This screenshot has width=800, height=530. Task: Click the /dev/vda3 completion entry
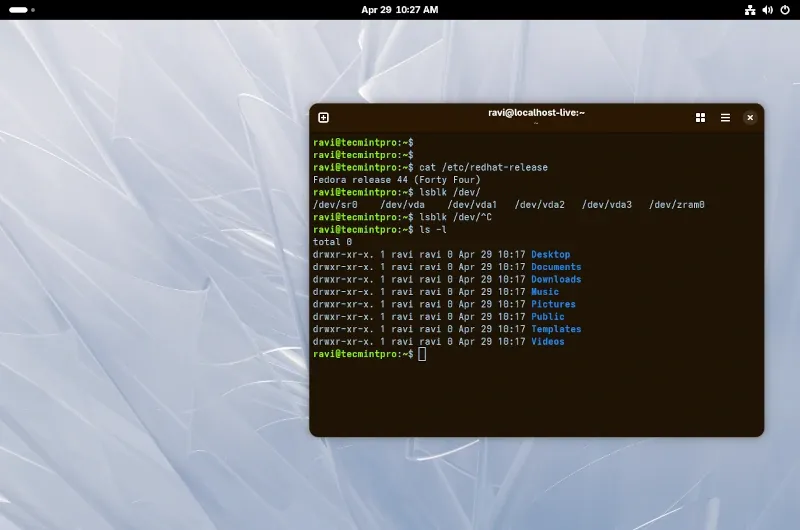click(x=607, y=205)
